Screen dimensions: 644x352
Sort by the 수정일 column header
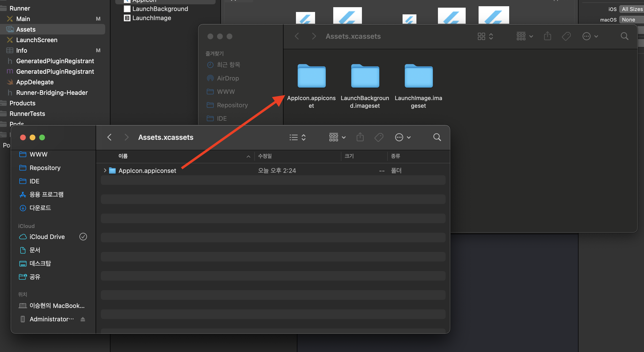click(x=265, y=156)
